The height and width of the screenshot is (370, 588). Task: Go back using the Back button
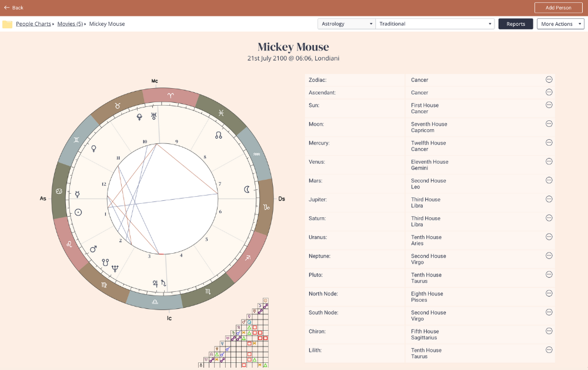14,8
